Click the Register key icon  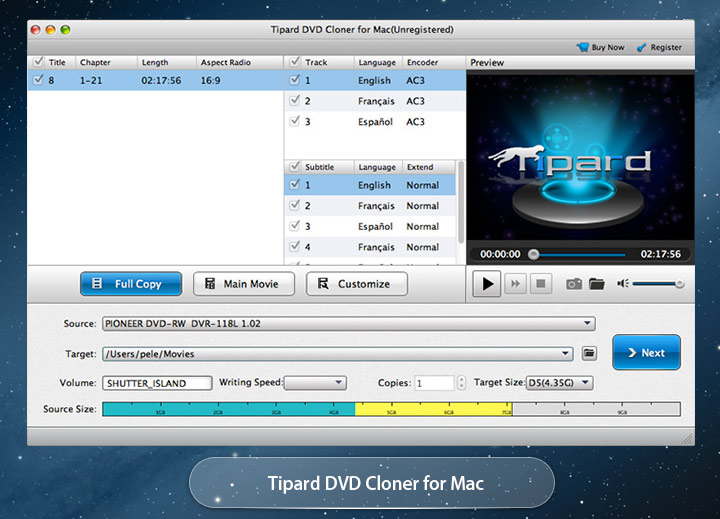pos(641,47)
